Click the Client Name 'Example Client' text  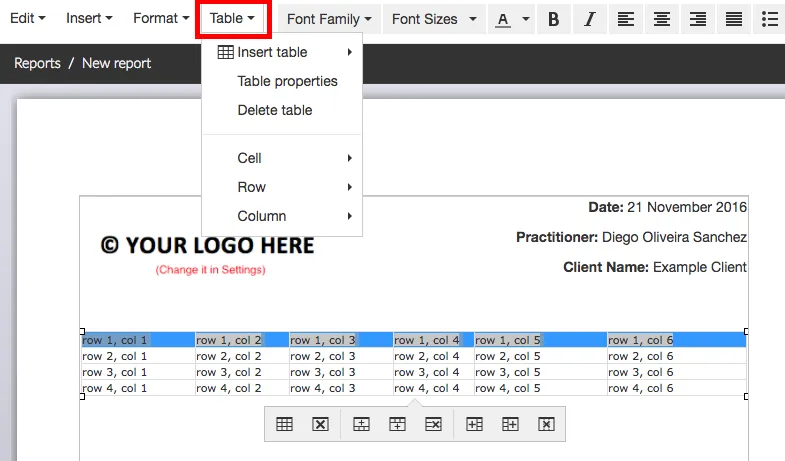699,267
